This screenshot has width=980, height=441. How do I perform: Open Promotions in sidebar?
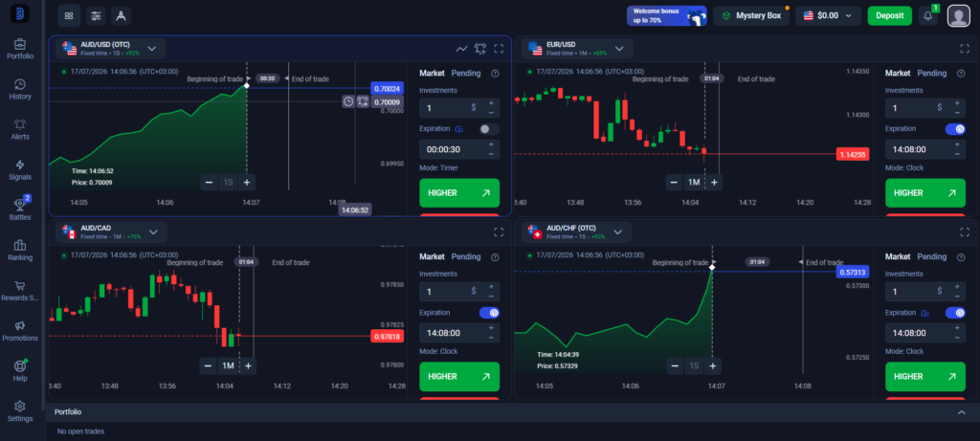(20, 331)
